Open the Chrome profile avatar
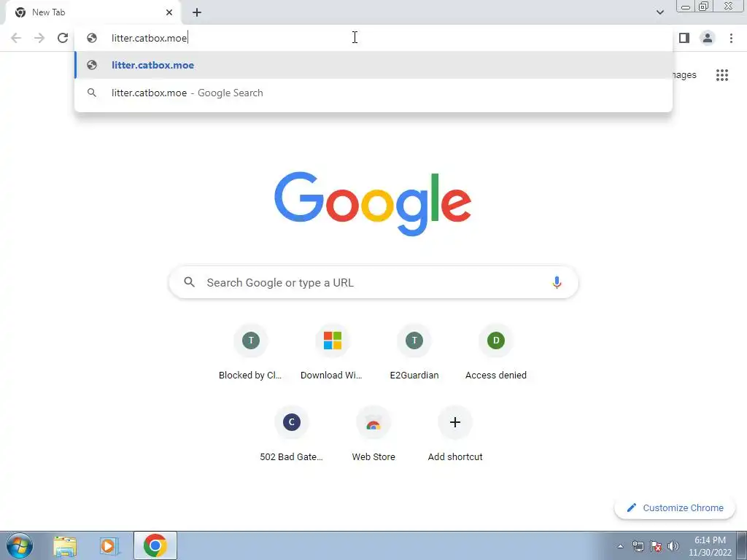Screen dimensions: 747x560 click(x=708, y=38)
